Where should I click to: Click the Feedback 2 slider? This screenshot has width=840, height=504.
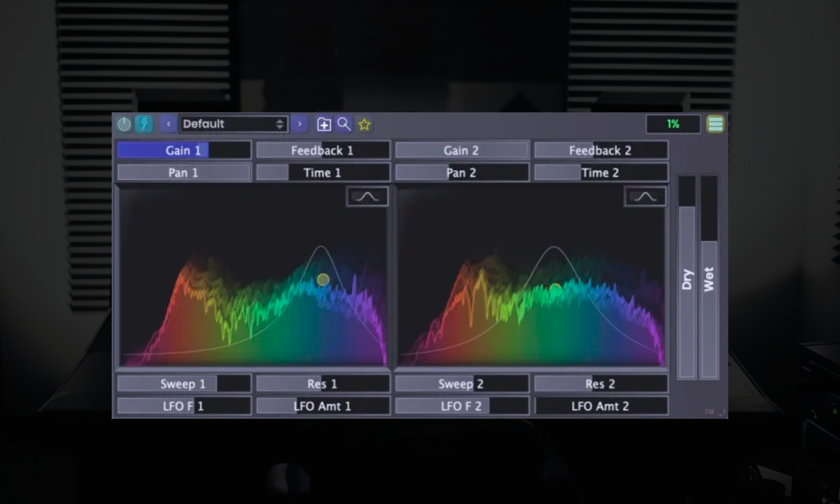(x=600, y=150)
